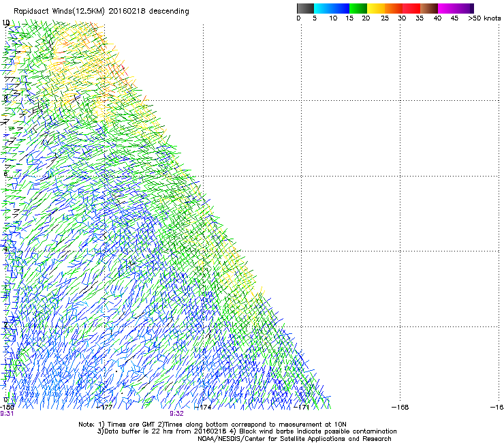Image resolution: width=504 pixels, height=443 pixels.
Task: Click the green 15-20 knots color band
Action: 358,8
